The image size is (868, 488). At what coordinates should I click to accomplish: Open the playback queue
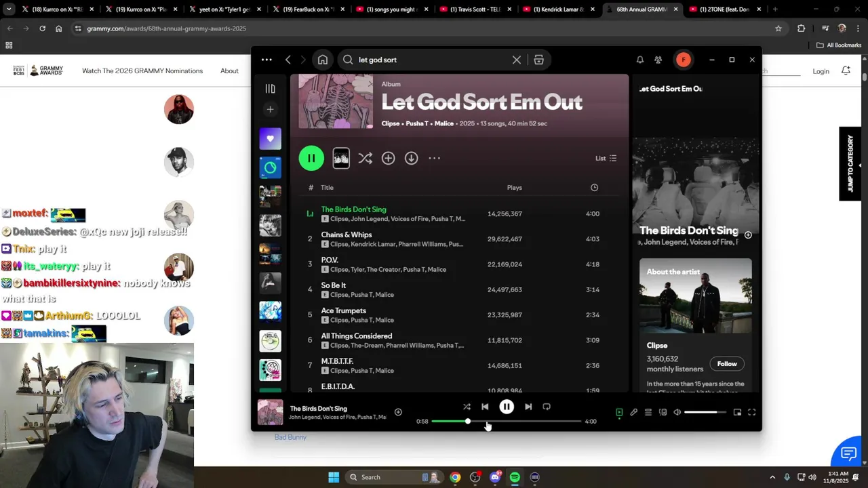pos(648,412)
